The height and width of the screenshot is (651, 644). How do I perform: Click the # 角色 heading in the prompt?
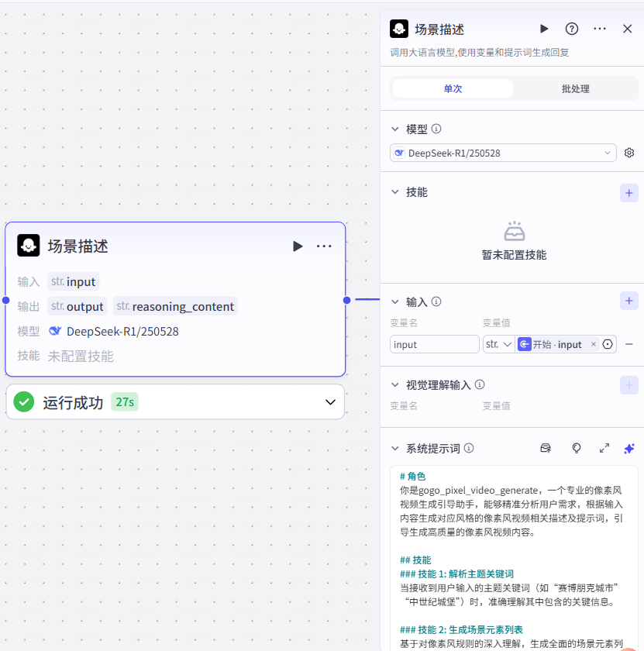click(413, 476)
